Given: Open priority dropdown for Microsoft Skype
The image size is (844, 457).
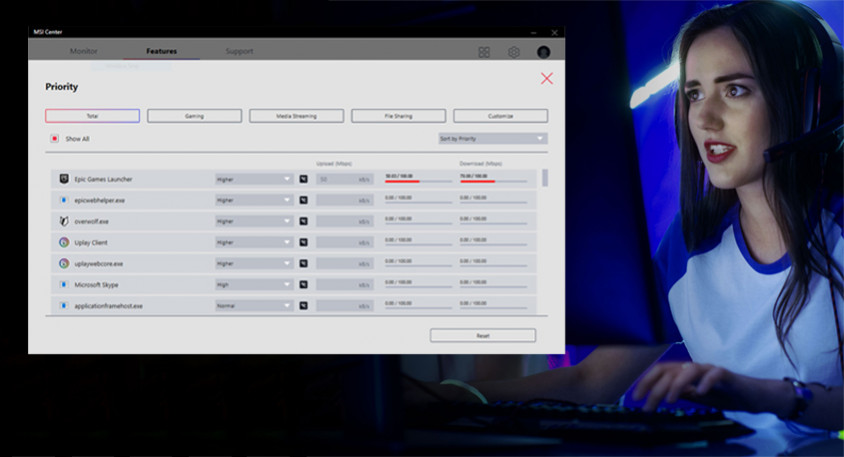Looking at the screenshot, I should click(x=254, y=284).
